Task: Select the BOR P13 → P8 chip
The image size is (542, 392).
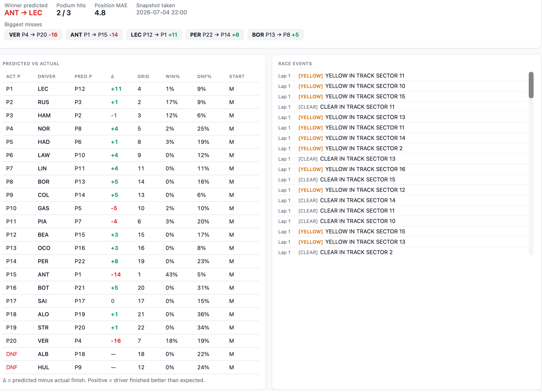Action: [275, 35]
